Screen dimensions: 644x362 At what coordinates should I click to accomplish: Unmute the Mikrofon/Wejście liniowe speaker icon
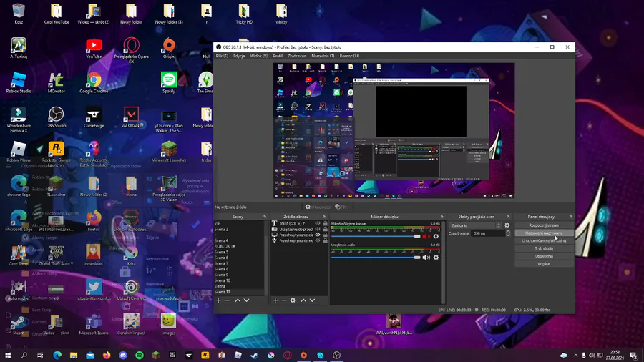click(x=426, y=237)
